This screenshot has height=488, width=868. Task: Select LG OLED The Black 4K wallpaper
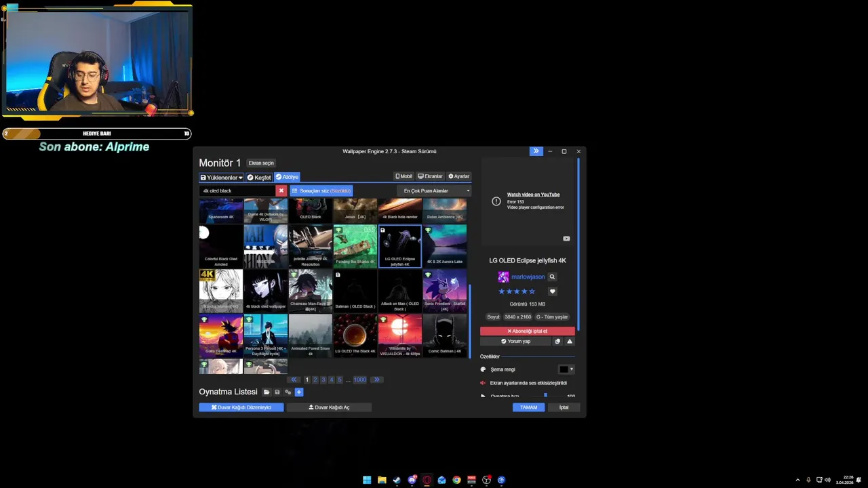coord(355,335)
